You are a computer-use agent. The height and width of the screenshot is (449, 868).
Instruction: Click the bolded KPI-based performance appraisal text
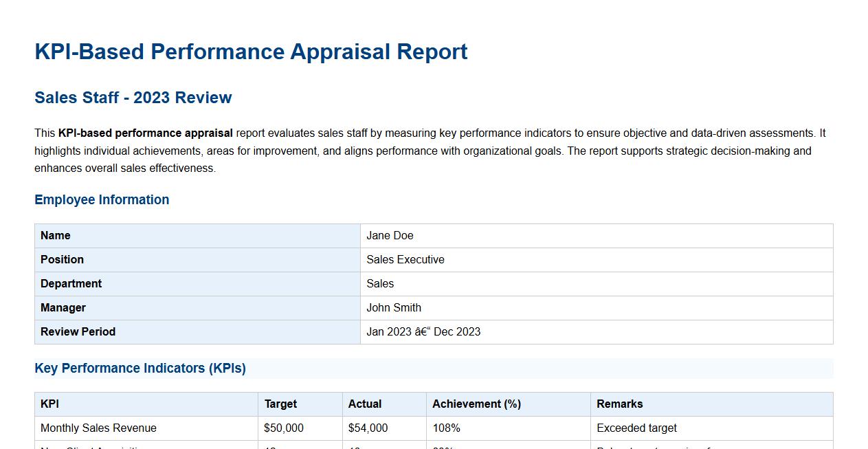146,133
